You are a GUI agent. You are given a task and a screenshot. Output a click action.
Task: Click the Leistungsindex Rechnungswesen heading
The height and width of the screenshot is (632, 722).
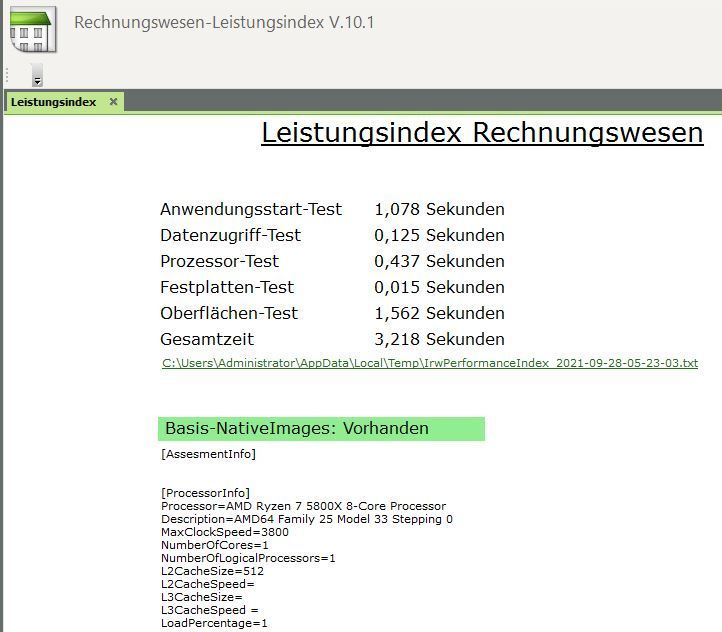[x=482, y=133]
